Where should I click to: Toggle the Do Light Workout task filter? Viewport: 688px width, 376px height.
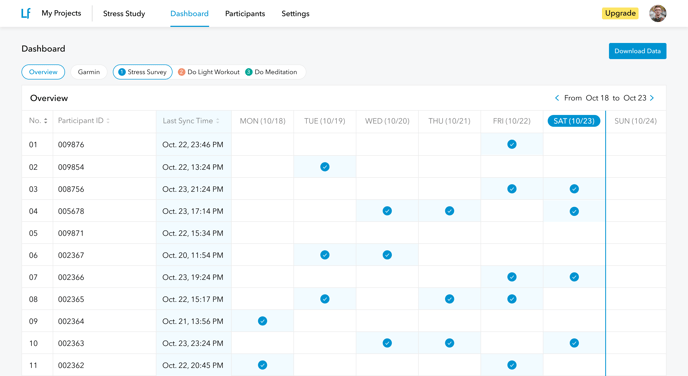pos(208,72)
